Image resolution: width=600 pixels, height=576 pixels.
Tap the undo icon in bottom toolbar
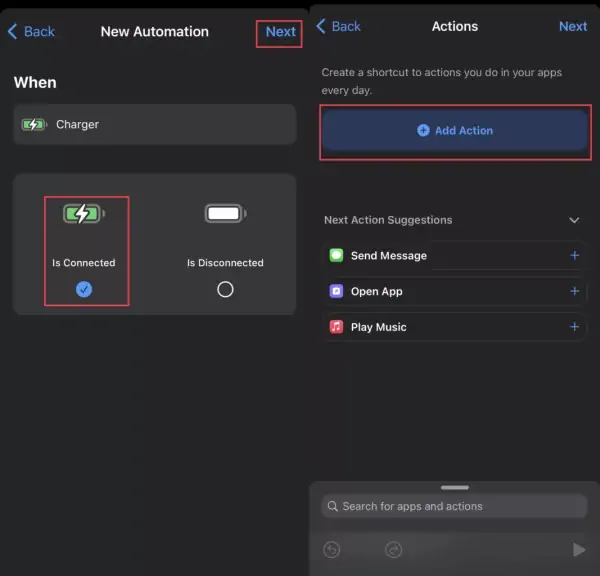coord(332,550)
